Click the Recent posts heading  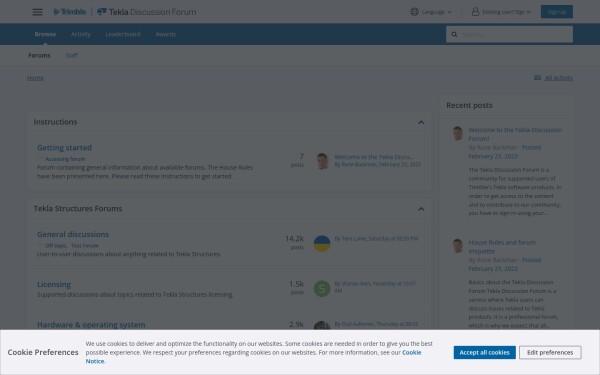point(469,105)
